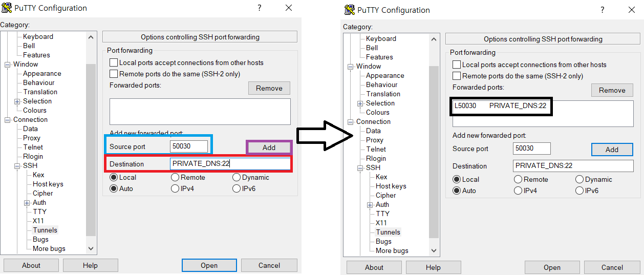Click the ? help button in right window
Image resolution: width=644 pixels, height=275 pixels.
click(603, 10)
